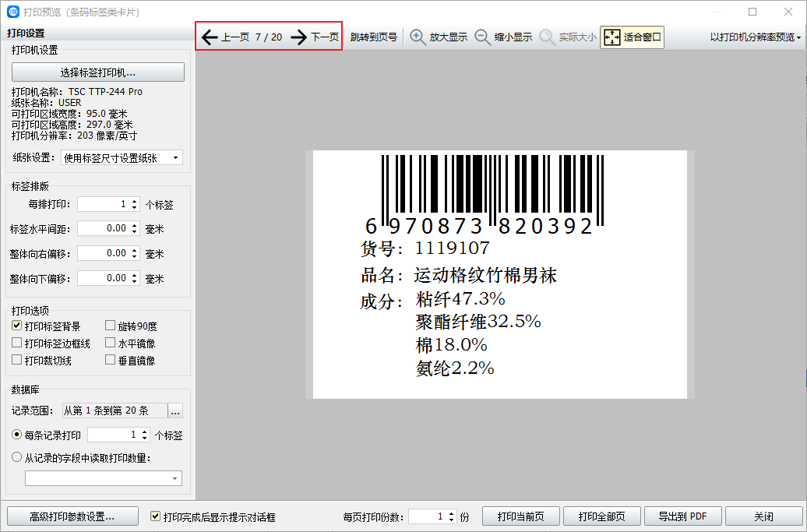This screenshot has width=807, height=532.
Task: Enable 打印裁切线 checkbox
Action: click(x=17, y=360)
